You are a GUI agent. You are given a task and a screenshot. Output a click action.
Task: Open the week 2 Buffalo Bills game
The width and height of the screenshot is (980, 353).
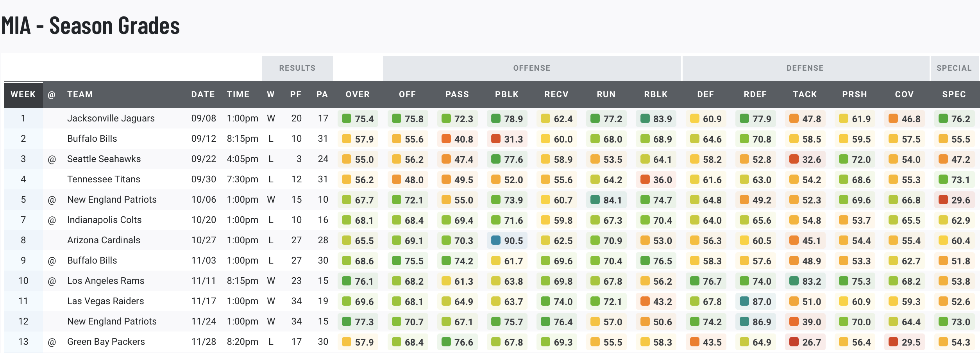point(92,139)
